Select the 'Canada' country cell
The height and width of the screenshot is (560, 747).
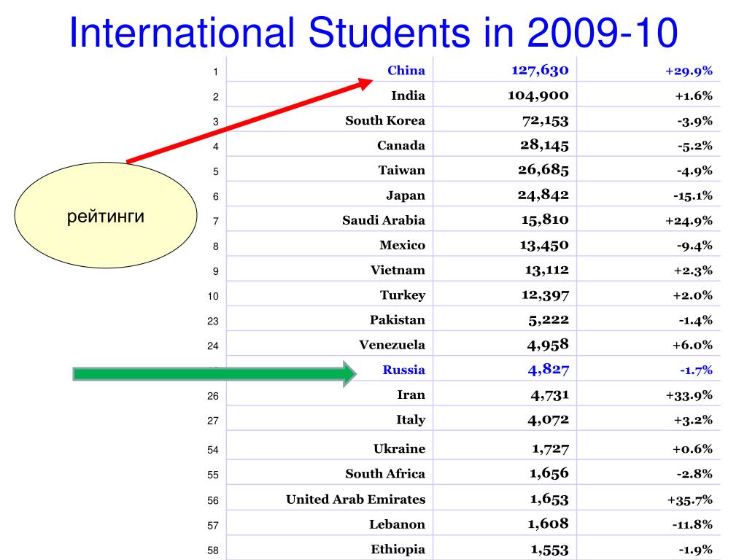(x=400, y=145)
